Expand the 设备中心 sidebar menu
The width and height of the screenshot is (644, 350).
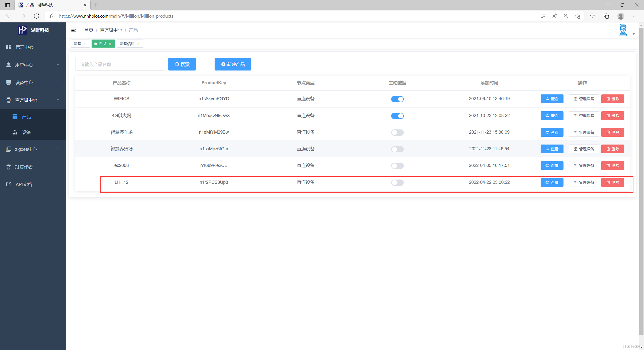coord(33,82)
